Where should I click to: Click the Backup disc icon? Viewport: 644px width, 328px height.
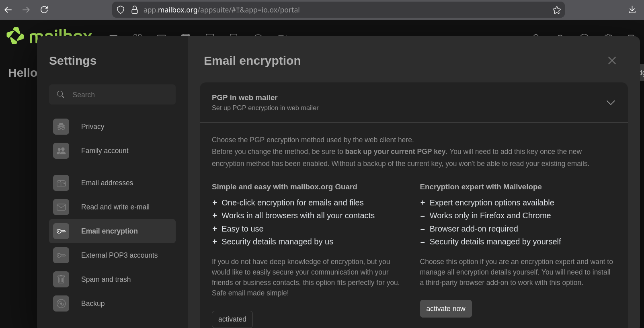click(x=61, y=303)
